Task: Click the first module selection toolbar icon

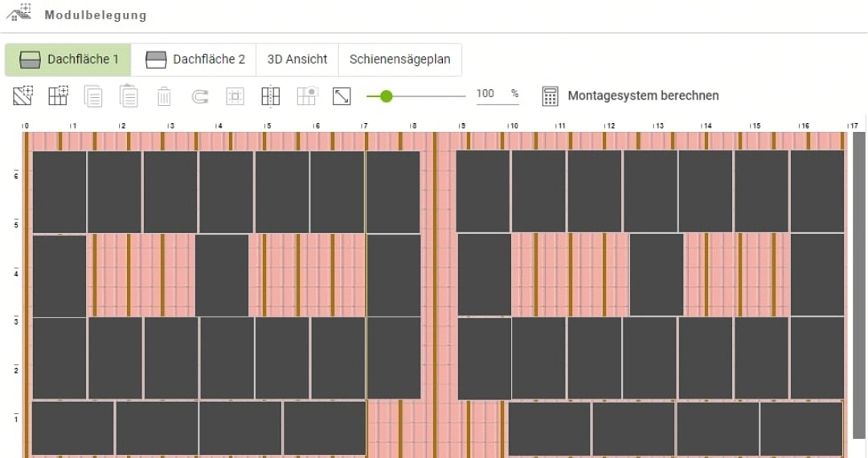Action: point(23,96)
